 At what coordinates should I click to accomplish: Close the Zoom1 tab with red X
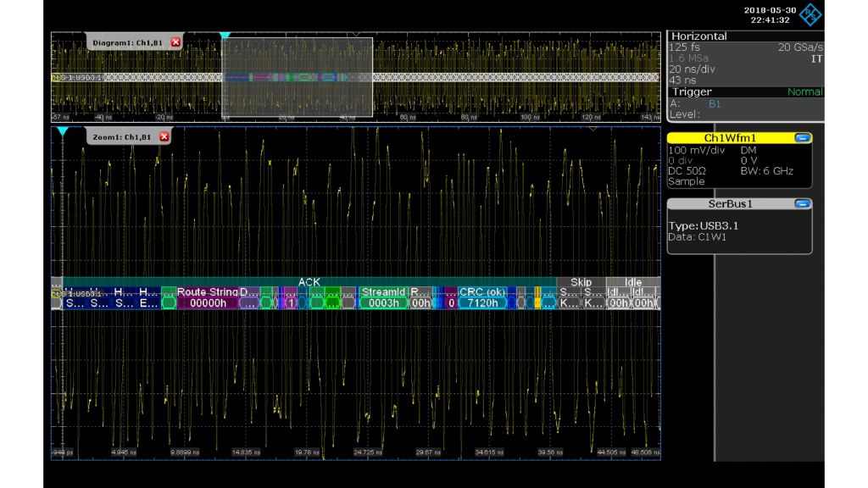coord(164,136)
